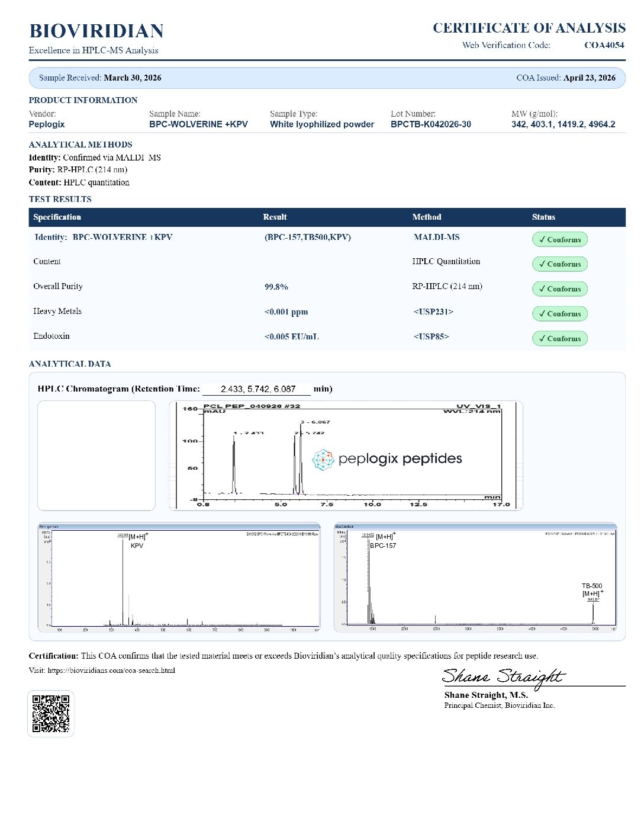
Task: Click the PRODUCT INFORMATION section heading
Action: click(x=83, y=100)
